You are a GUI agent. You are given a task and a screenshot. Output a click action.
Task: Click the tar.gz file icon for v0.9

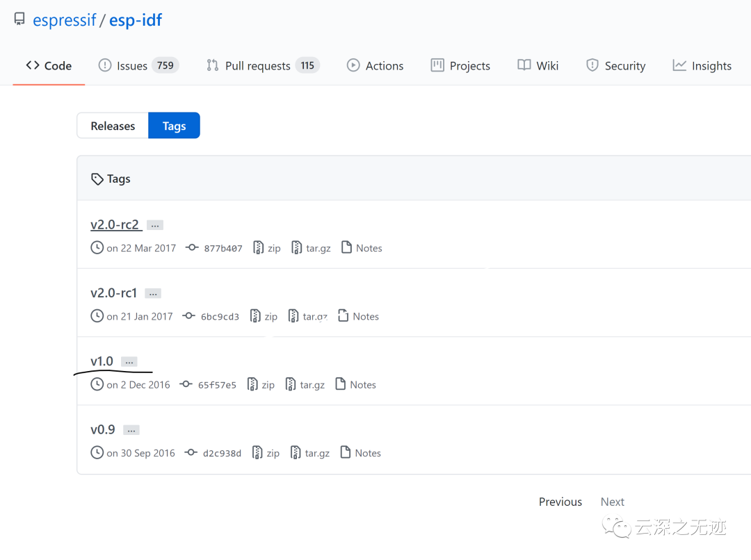296,453
